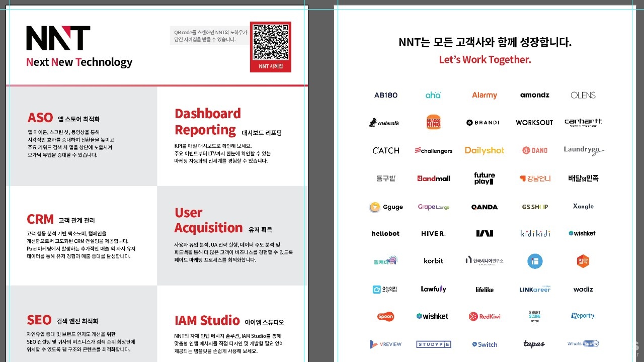Click the RedKiwi logo
The image size is (644, 362).
pyautogui.click(x=484, y=316)
